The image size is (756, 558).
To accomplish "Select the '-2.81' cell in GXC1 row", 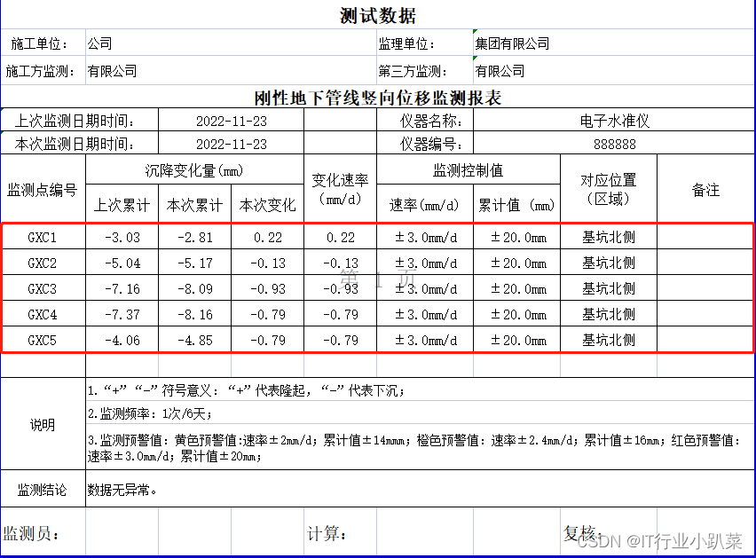I will (194, 237).
